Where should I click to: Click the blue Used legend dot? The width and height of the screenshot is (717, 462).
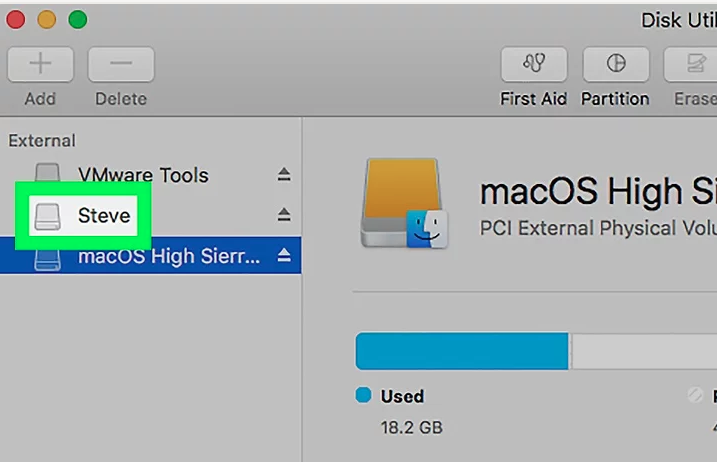click(364, 395)
